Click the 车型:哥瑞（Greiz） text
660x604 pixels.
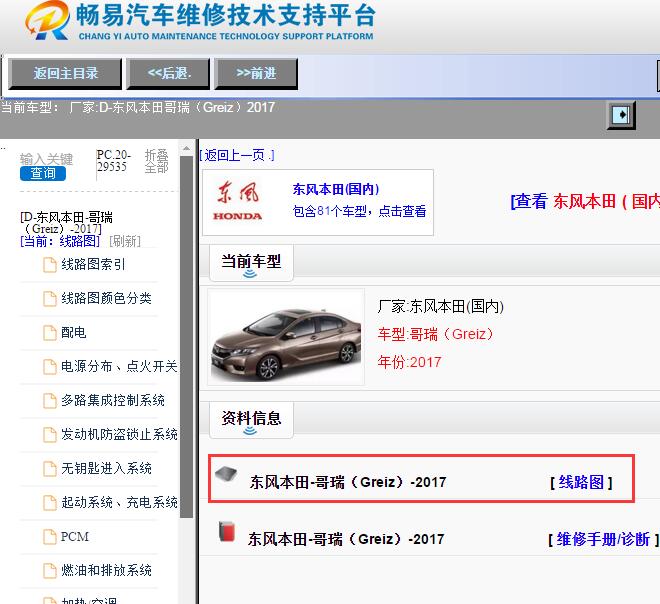(x=435, y=335)
